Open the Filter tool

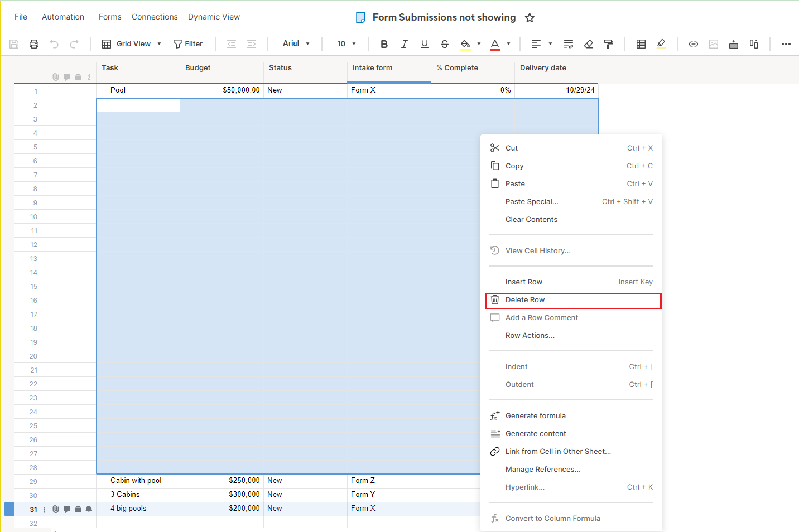pyautogui.click(x=188, y=44)
